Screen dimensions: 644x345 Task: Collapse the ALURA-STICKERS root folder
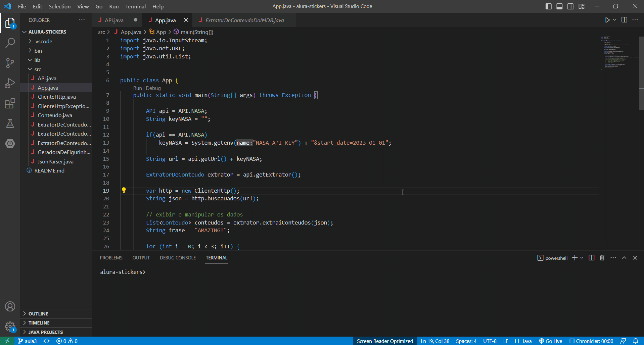[x=56, y=32]
